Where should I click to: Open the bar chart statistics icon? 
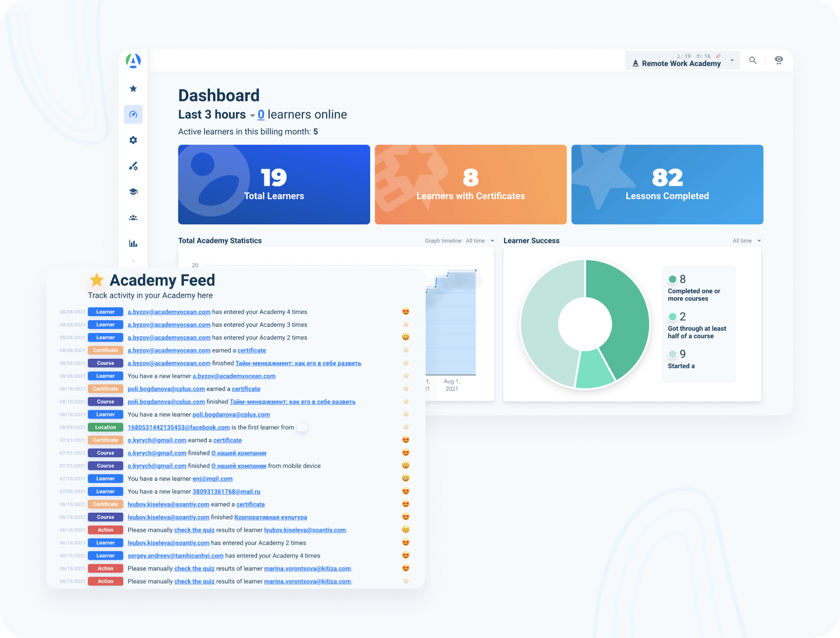[x=133, y=243]
